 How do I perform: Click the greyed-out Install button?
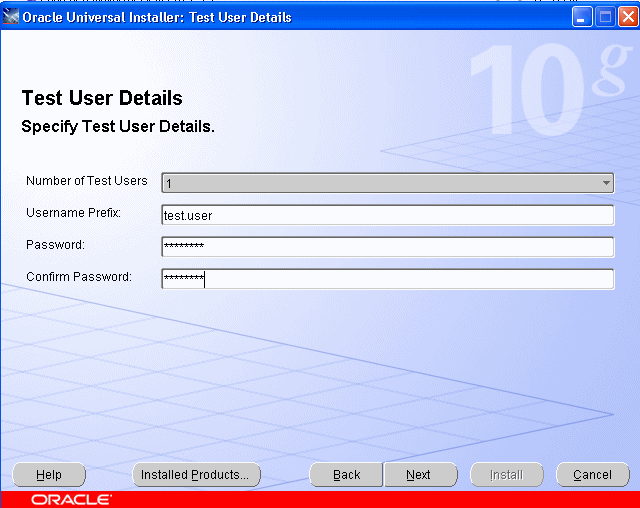coord(507,475)
